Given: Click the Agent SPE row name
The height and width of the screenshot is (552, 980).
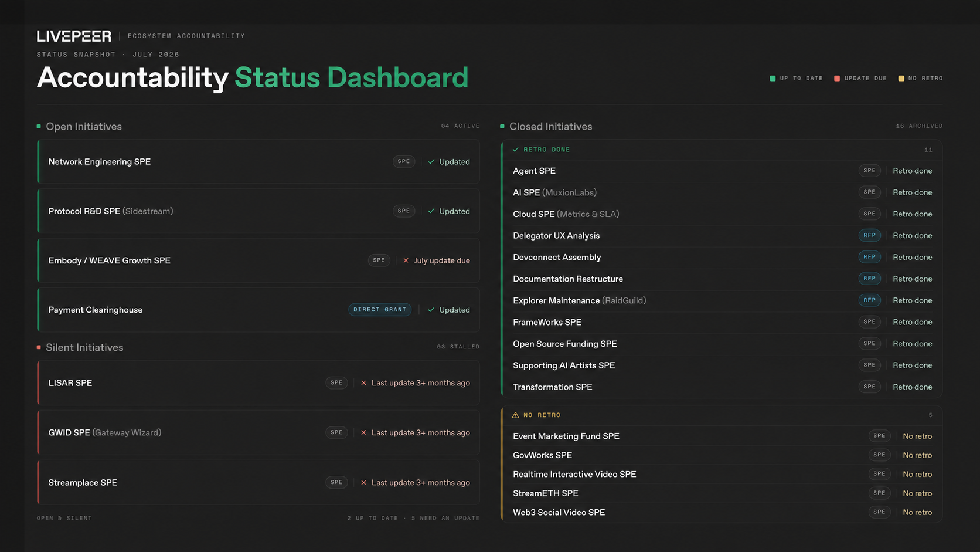Looking at the screenshot, I should [535, 171].
